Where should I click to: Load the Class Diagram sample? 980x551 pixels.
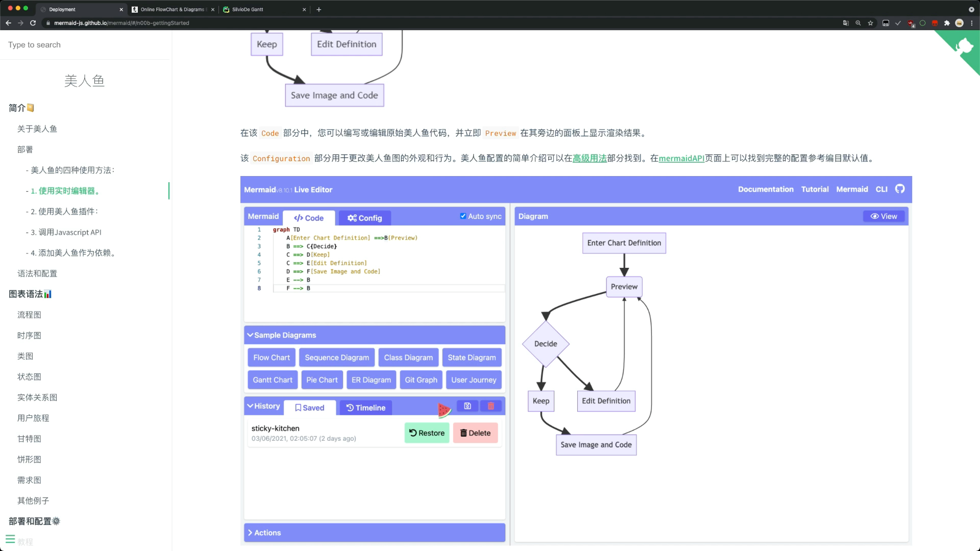(408, 358)
